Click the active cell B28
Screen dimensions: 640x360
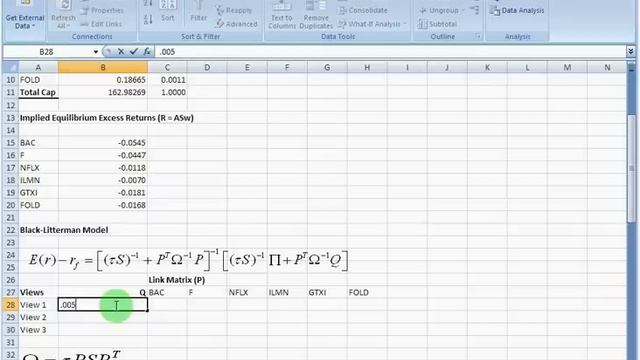pos(103,304)
